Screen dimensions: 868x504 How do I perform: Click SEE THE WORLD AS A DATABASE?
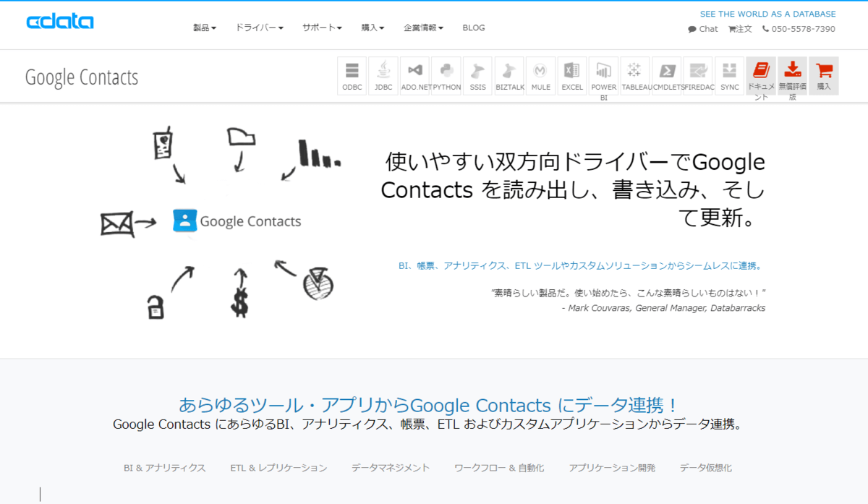(767, 14)
